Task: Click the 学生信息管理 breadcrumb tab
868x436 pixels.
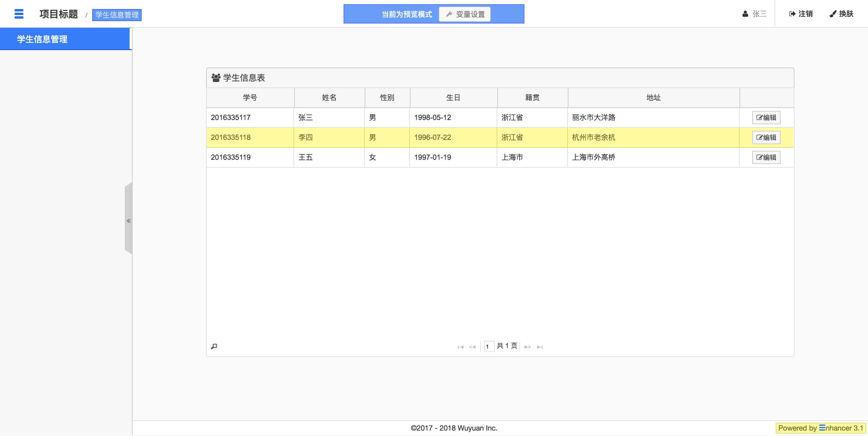Action: coord(117,15)
